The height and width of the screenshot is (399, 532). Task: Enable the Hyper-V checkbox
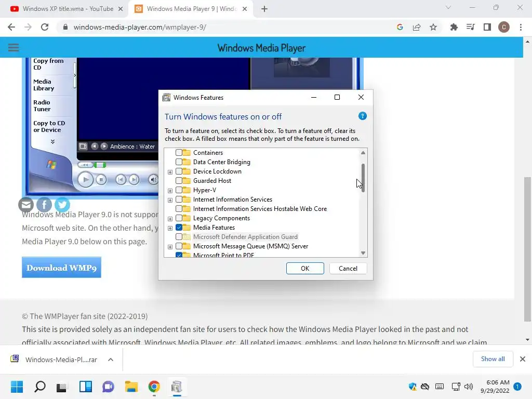click(179, 190)
